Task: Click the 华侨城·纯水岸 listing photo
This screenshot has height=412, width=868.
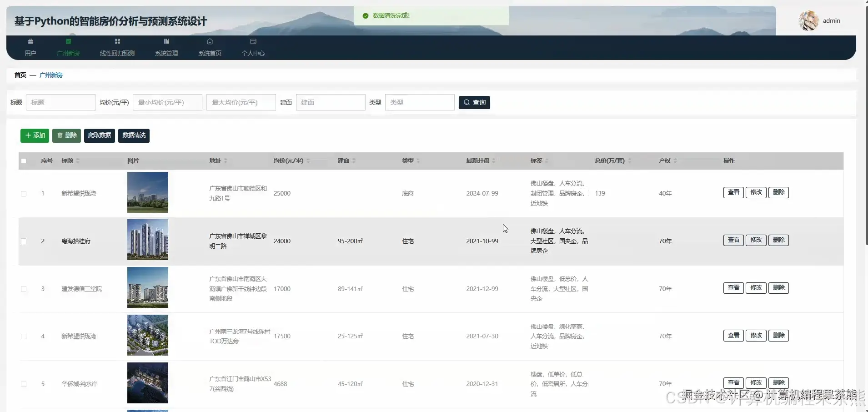Action: [x=148, y=383]
